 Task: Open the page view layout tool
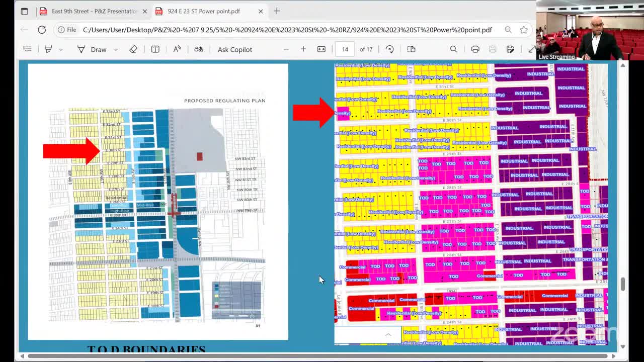pos(411,49)
